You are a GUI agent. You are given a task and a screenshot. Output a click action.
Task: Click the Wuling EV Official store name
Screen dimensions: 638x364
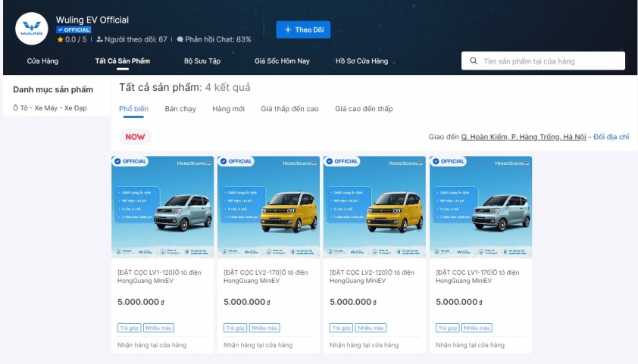pos(92,20)
